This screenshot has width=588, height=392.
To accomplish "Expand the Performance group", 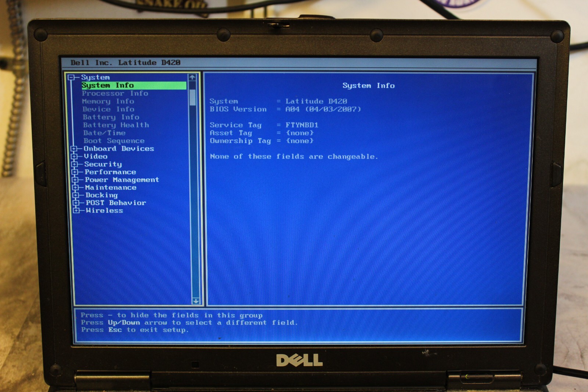I will pos(75,172).
